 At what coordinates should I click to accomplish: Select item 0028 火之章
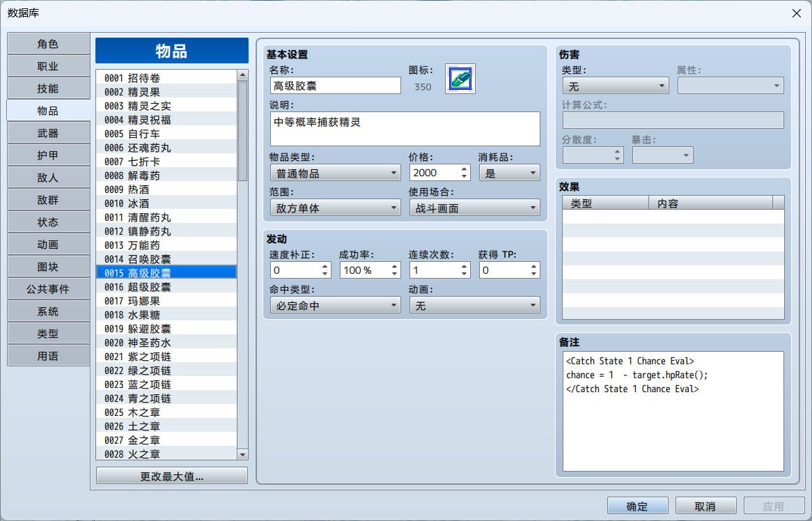pos(166,453)
